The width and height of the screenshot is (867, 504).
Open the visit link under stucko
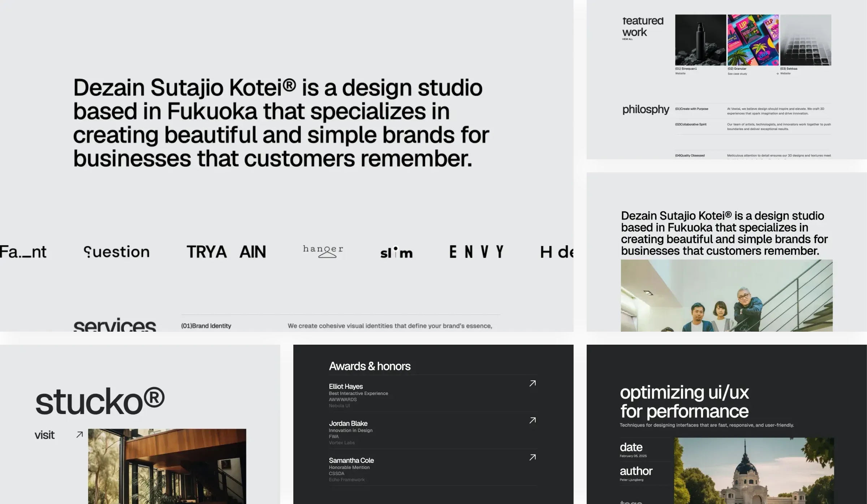tap(44, 435)
